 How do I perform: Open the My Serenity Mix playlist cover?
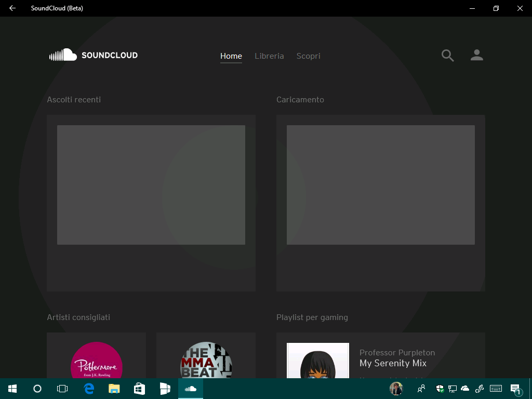(x=318, y=361)
